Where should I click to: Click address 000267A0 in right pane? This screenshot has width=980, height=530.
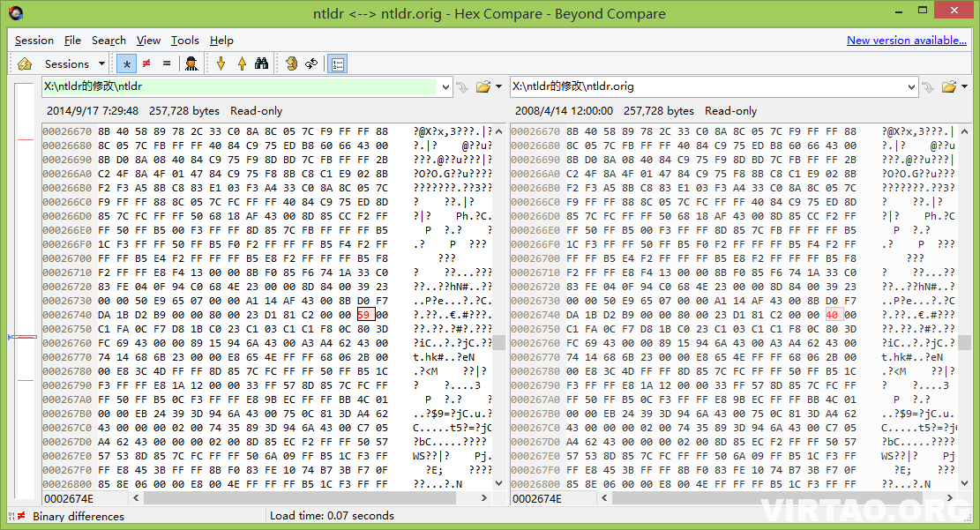535,399
